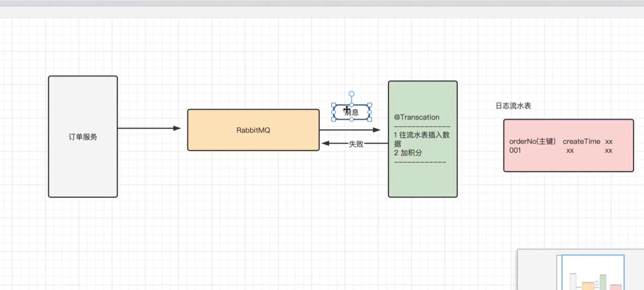This screenshot has width=644, height=290.
Task: Click the '1 往流水表插入数据' text
Action: tap(422, 139)
